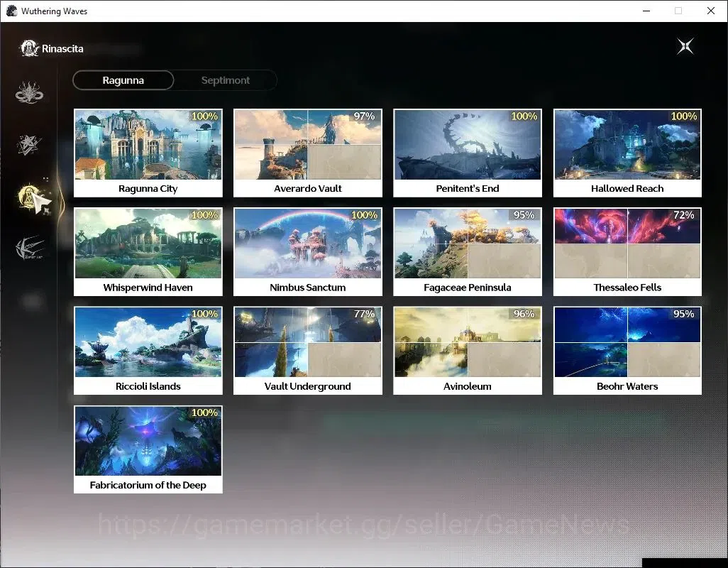Open the Avinoleum thumbnail
The image size is (728, 568).
[468, 351]
